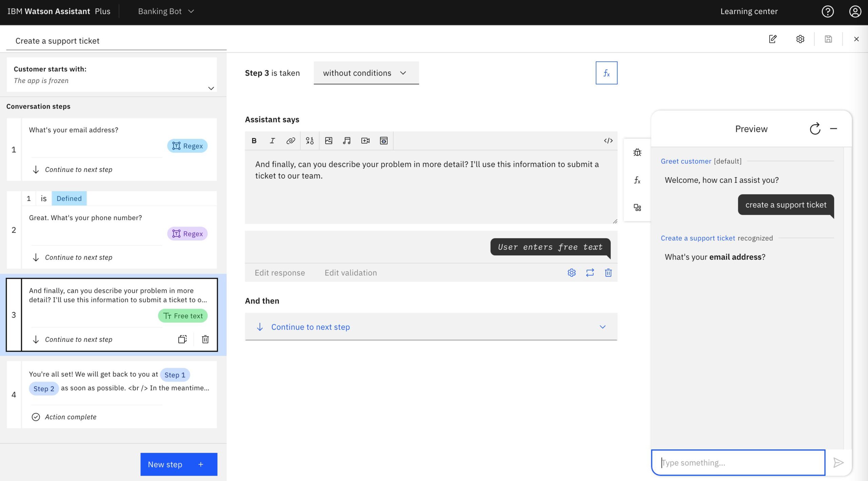This screenshot has height=481, width=868.
Task: Click the Link insertion icon
Action: pos(291,140)
